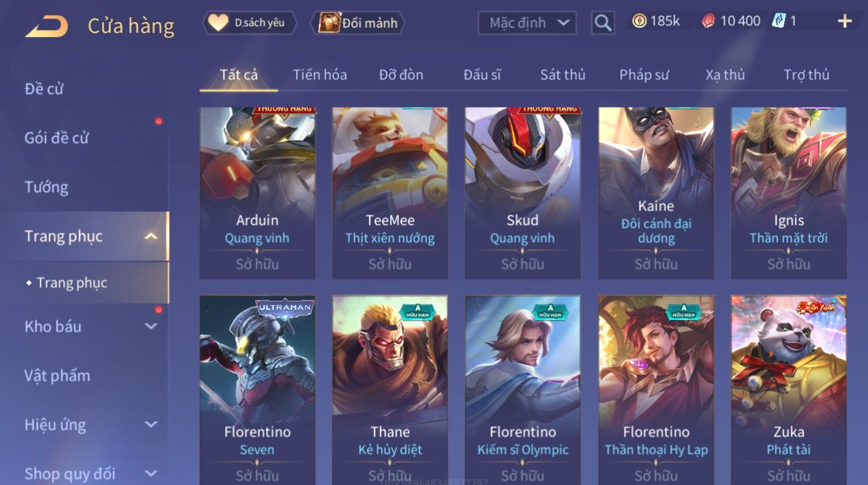Select the Arduin Quang vinh skin card
Image resolution: width=868 pixels, height=485 pixels.
click(x=257, y=193)
